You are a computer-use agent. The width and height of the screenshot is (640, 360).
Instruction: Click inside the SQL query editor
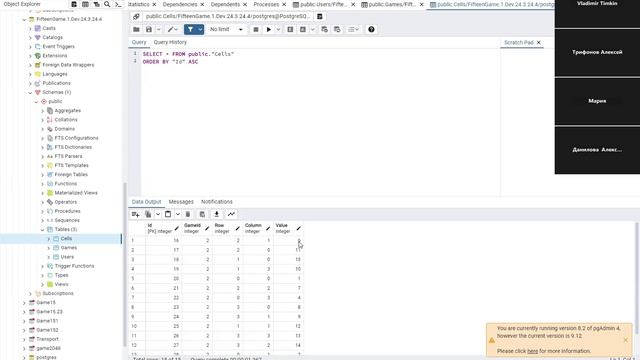(320, 122)
